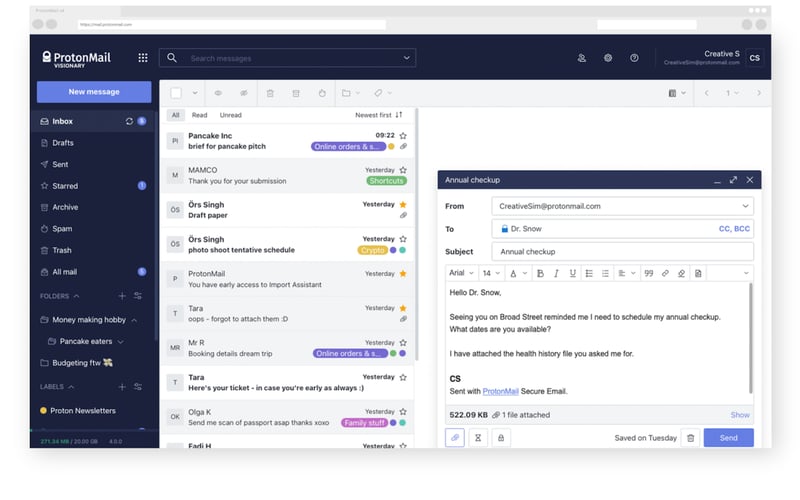Star the photo shoot tentative schedule message
800x500 pixels.
tap(403, 239)
